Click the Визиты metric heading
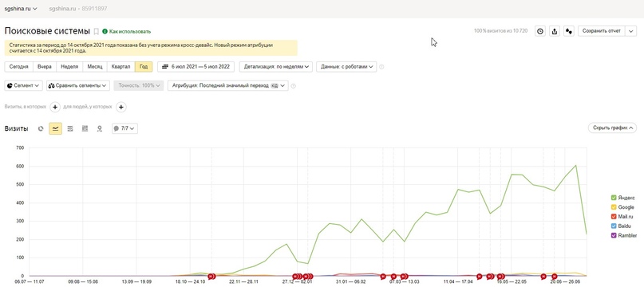Screen dimensions: 644x287 click(17, 128)
